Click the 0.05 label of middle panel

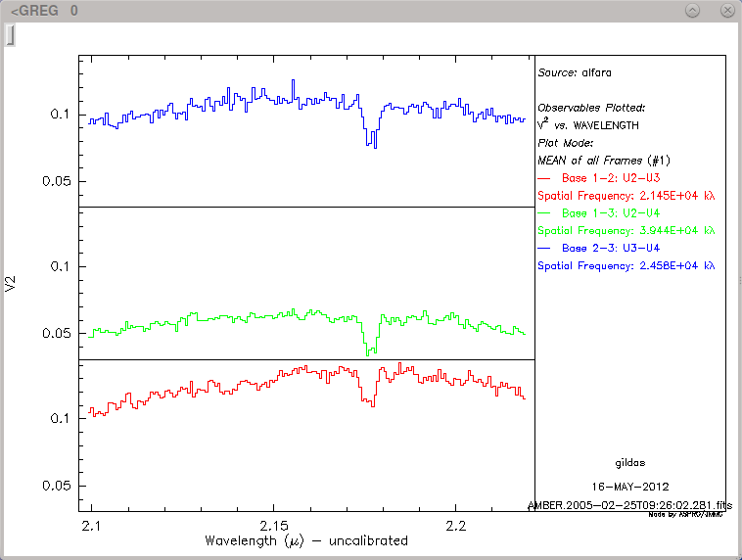point(57,333)
